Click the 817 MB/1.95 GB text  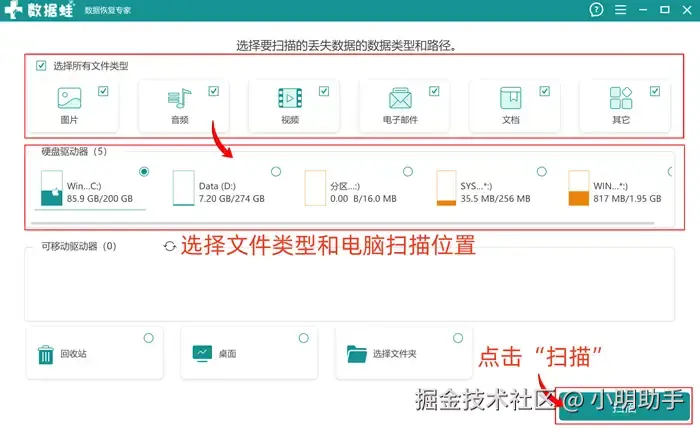click(x=627, y=199)
